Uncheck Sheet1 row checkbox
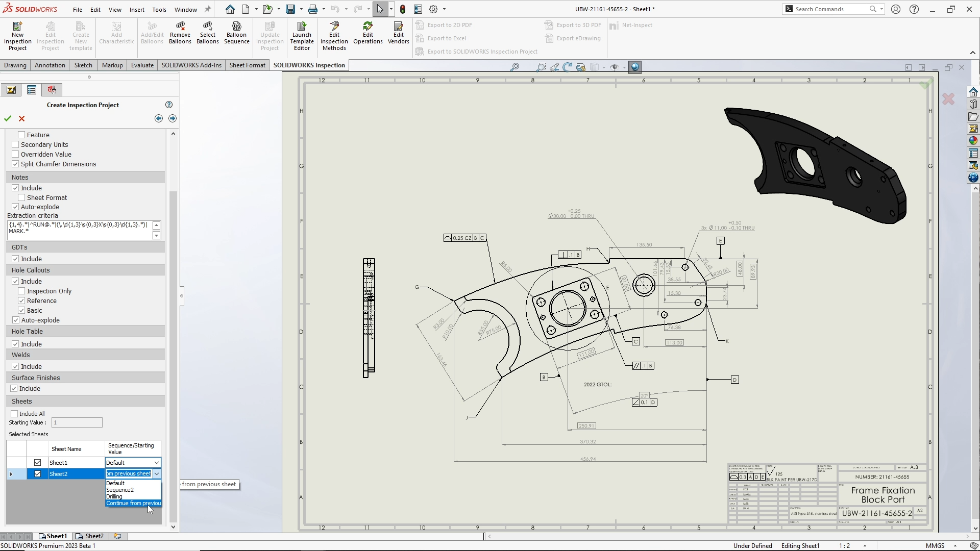This screenshot has width=980, height=551. coord(37,463)
